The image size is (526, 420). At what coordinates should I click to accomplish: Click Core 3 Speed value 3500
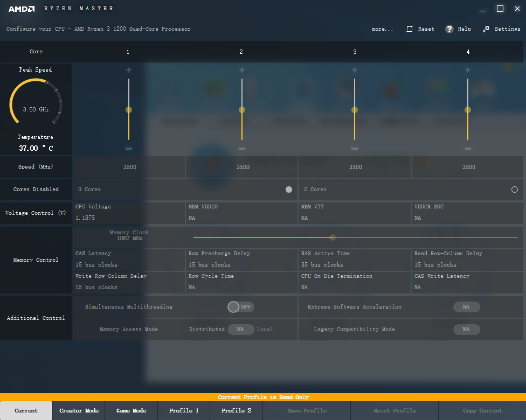(x=356, y=167)
